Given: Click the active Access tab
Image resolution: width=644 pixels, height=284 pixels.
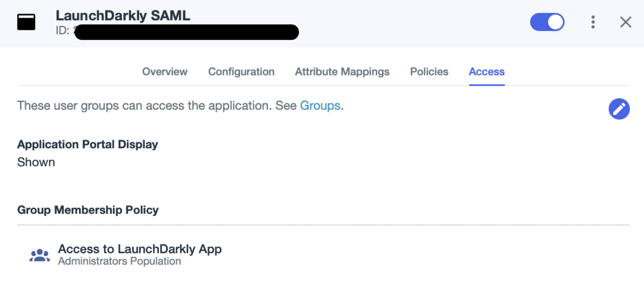Looking at the screenshot, I should click(x=486, y=72).
